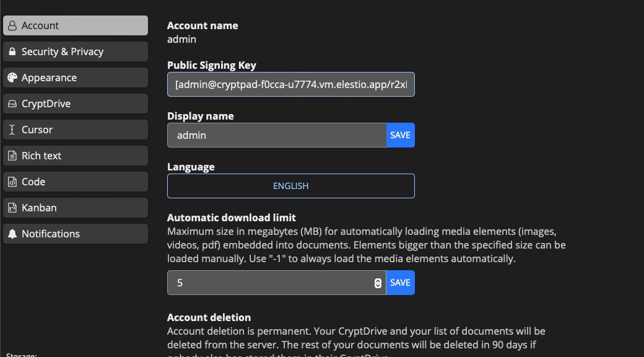This screenshot has width=644, height=357.
Task: Select the Notifications bell icon
Action: click(12, 234)
